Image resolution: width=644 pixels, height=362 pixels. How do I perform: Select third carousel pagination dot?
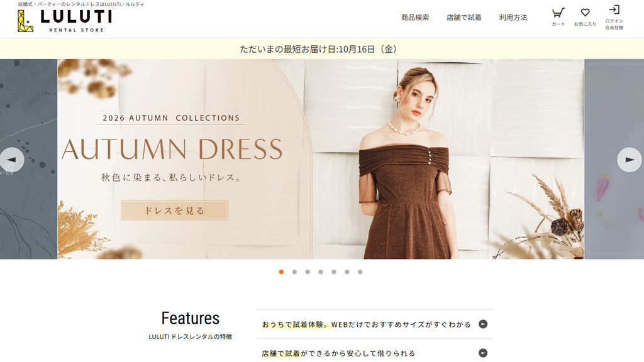click(x=308, y=271)
